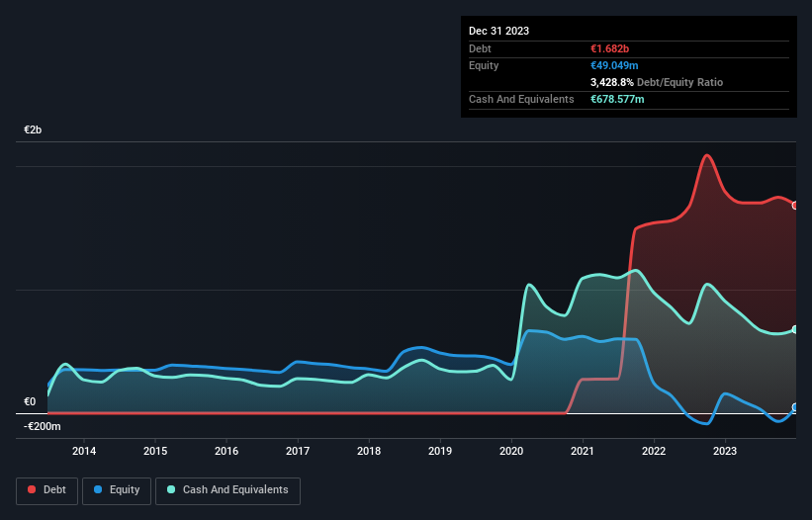The height and width of the screenshot is (520, 812).
Task: Toggle the Debt series legend button
Action: pos(47,490)
